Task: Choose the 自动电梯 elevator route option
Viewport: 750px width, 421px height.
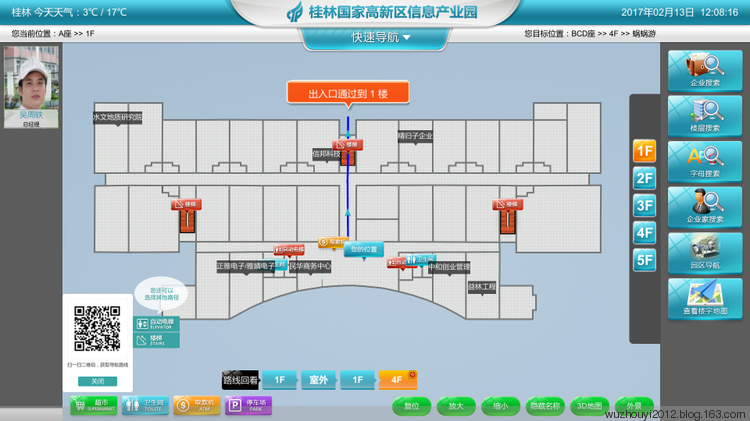Action: 157,324
